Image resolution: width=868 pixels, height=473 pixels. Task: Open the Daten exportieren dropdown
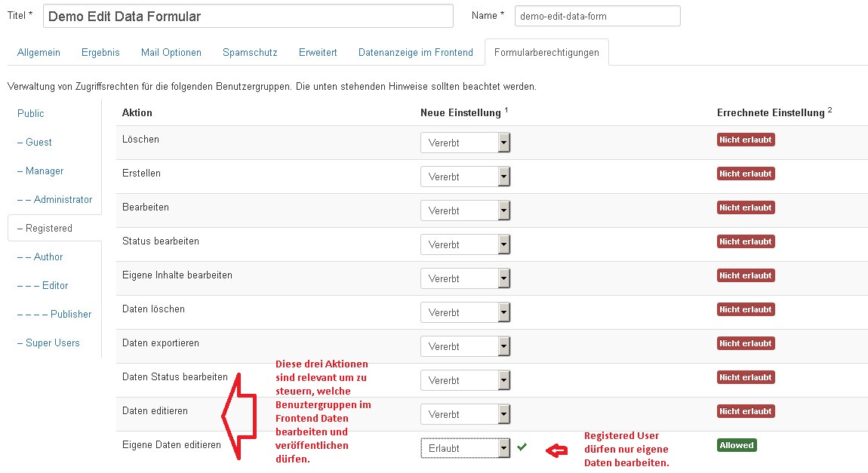click(465, 346)
